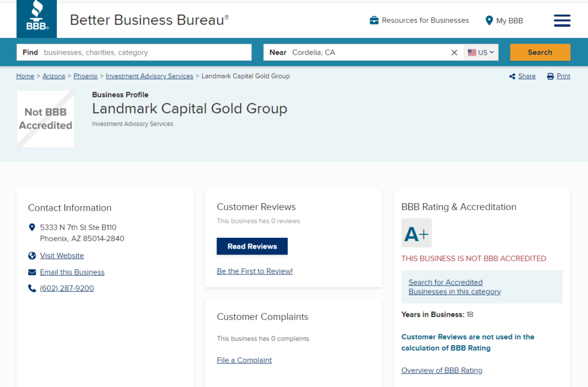Click 'This business has 0 reviews' text

[258, 221]
